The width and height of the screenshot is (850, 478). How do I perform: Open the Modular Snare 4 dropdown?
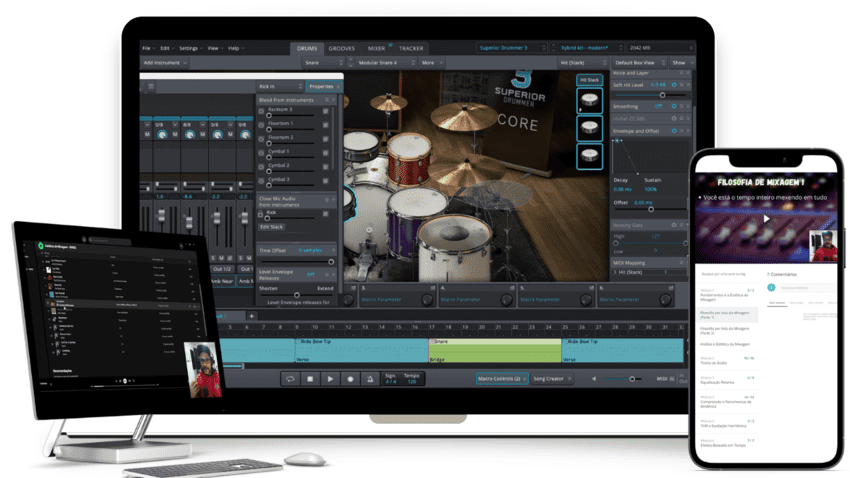(x=387, y=63)
